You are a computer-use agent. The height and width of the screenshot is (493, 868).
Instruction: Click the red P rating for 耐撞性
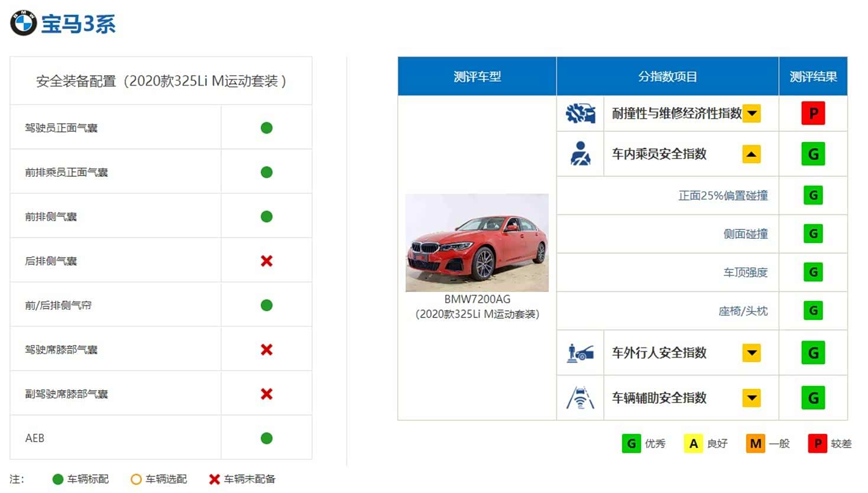pos(813,113)
